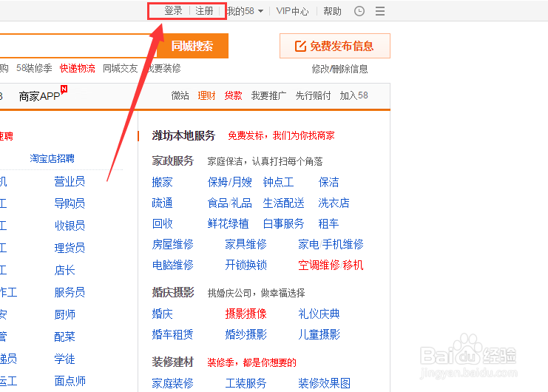Screen dimensions: 548x392
Task: Open the 装修建材 category
Action: tap(172, 362)
